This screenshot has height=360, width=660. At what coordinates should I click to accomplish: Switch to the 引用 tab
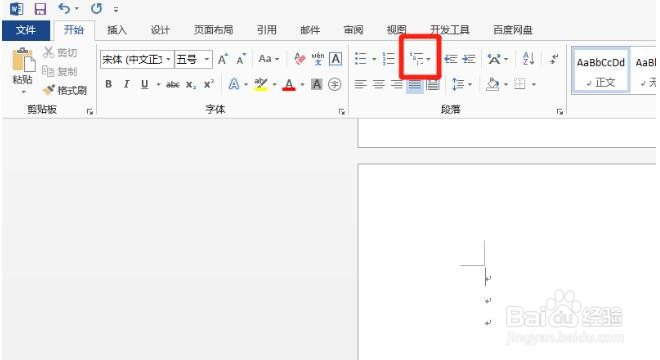(x=267, y=30)
